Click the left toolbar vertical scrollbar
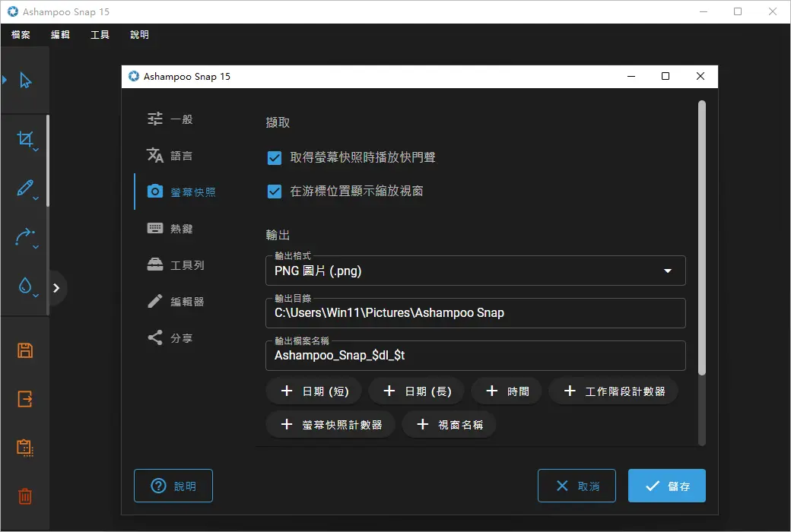Viewport: 791px width, 532px height. tap(48, 160)
